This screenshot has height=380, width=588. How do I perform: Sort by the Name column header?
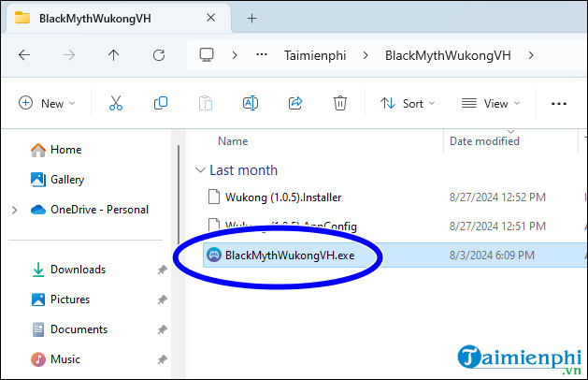pyautogui.click(x=233, y=140)
